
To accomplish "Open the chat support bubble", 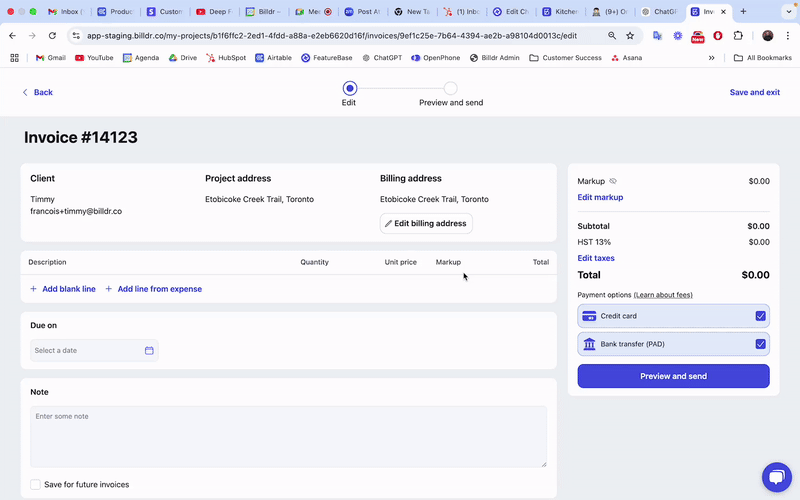I will pyautogui.click(x=776, y=477).
